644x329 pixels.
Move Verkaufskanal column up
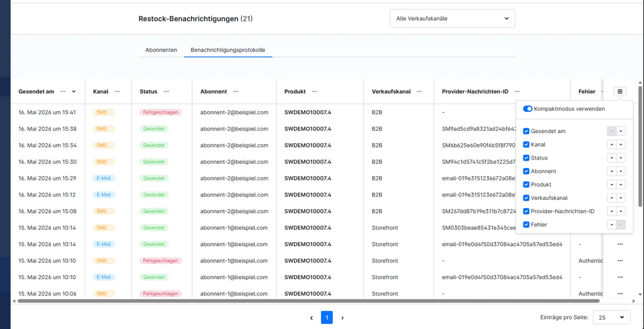coord(612,198)
